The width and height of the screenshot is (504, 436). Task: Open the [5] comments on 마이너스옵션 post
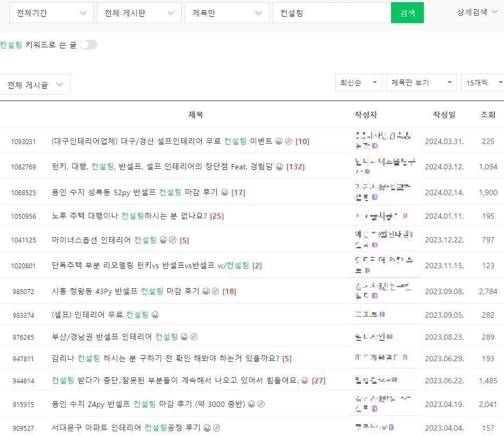[x=184, y=240]
